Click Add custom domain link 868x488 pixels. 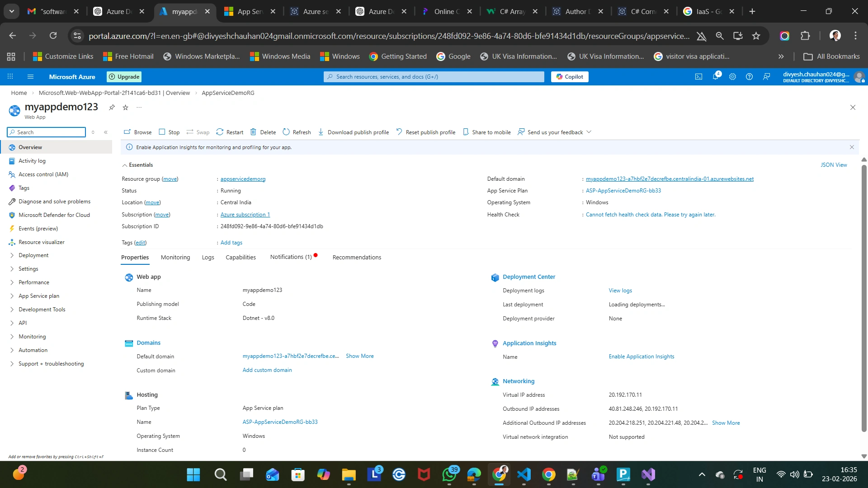pos(267,370)
